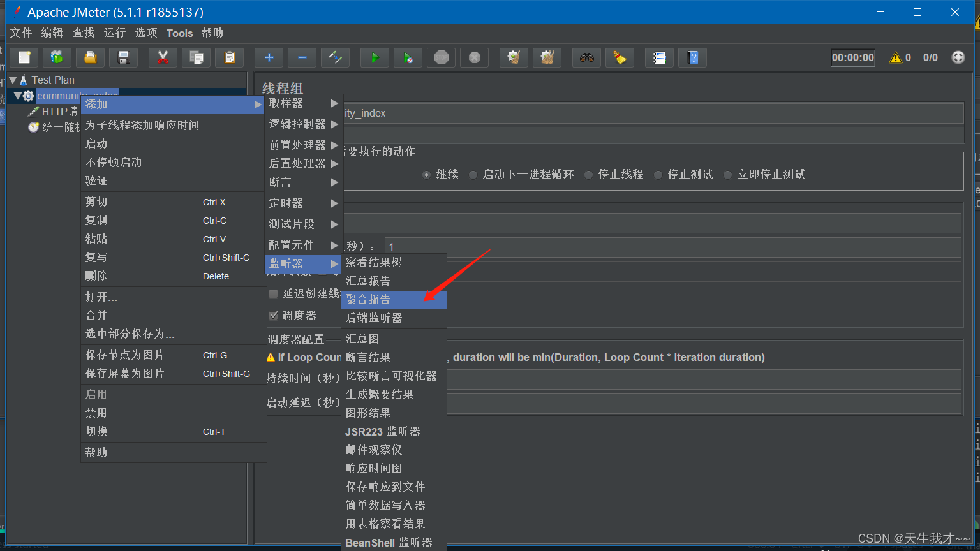
Task: Select JSR223 监听器 menu entry
Action: [x=394, y=431]
